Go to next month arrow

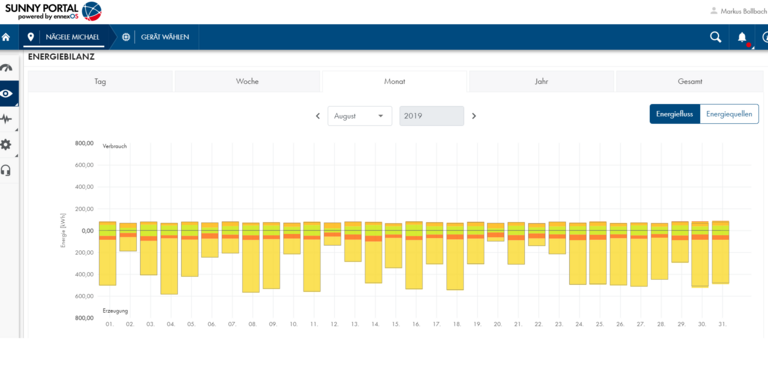click(x=474, y=116)
